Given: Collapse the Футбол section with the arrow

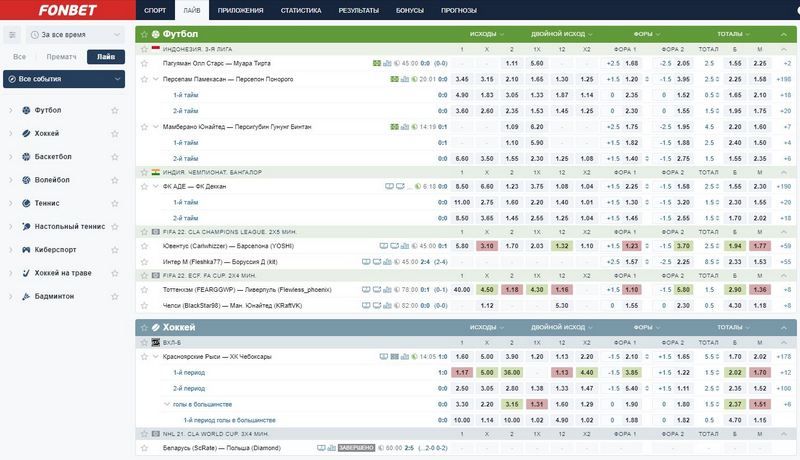Looking at the screenshot, I should [784, 34].
